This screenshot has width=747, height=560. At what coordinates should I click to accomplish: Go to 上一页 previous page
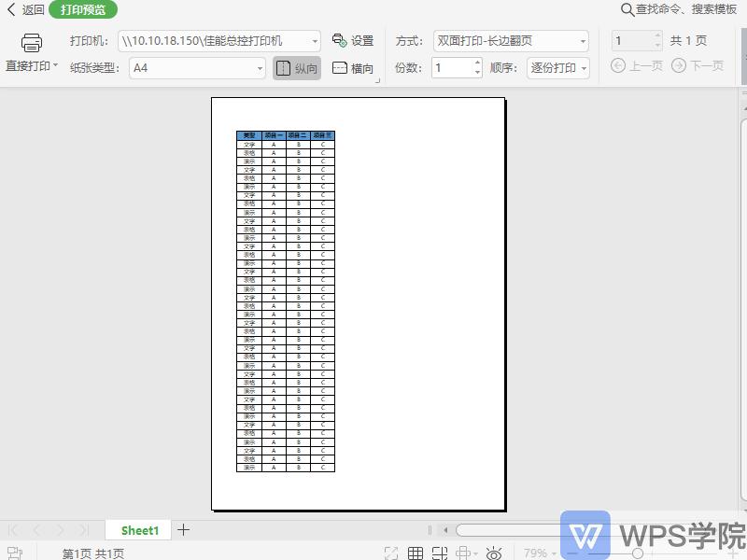point(637,65)
